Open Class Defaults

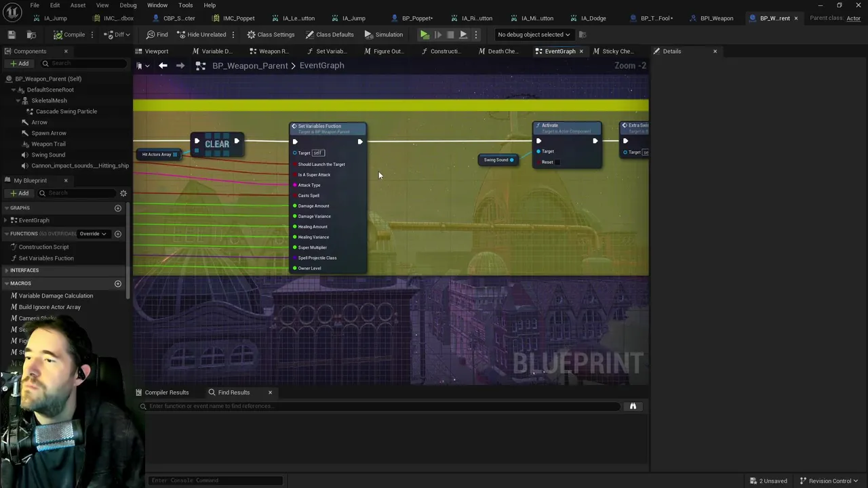coord(330,35)
